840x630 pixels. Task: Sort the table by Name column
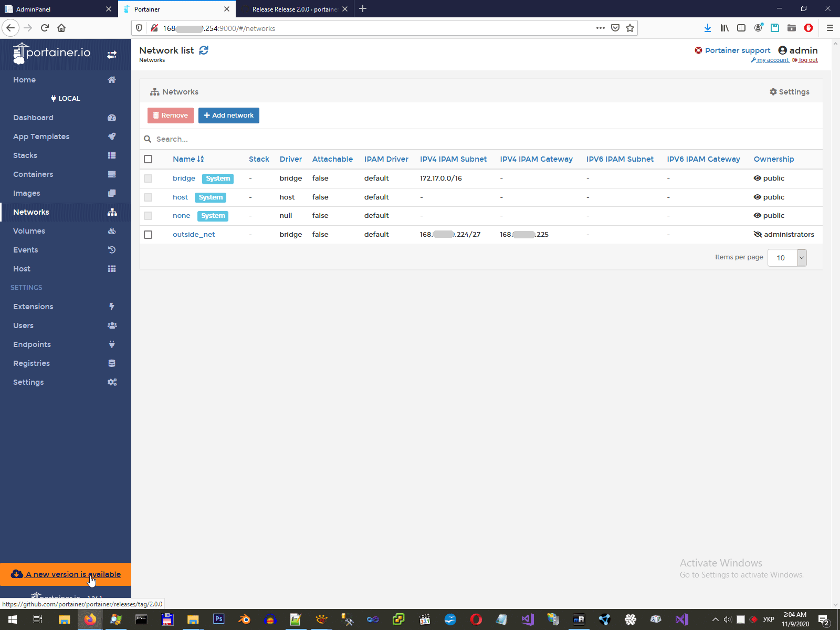(x=188, y=159)
